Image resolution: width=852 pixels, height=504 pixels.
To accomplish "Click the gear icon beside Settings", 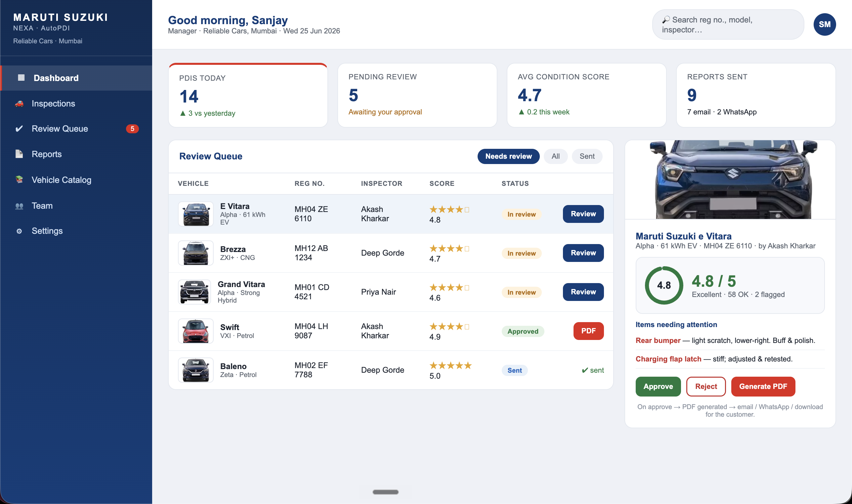I will [20, 231].
